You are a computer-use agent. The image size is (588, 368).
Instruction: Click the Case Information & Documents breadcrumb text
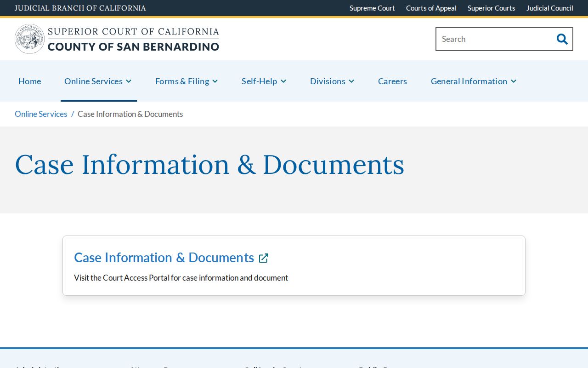(130, 114)
